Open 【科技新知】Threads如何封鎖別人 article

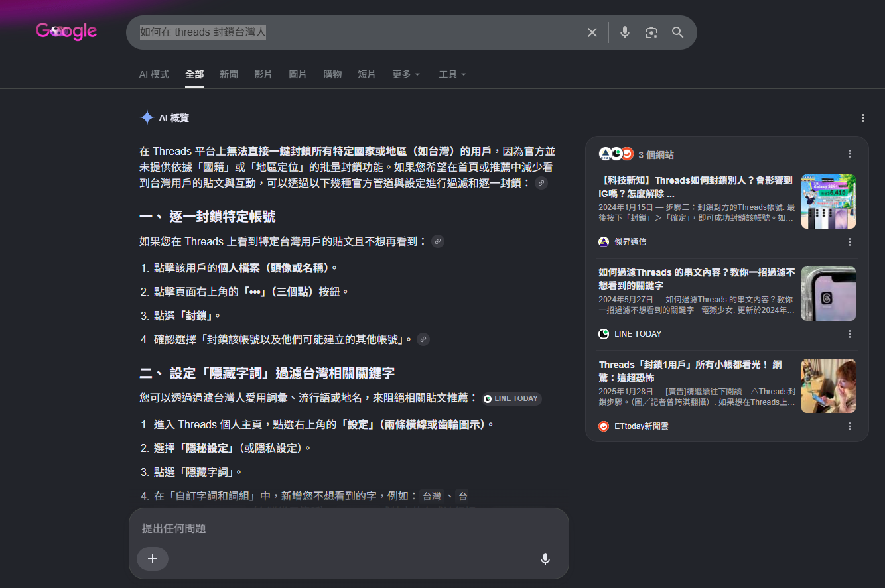tap(696, 187)
